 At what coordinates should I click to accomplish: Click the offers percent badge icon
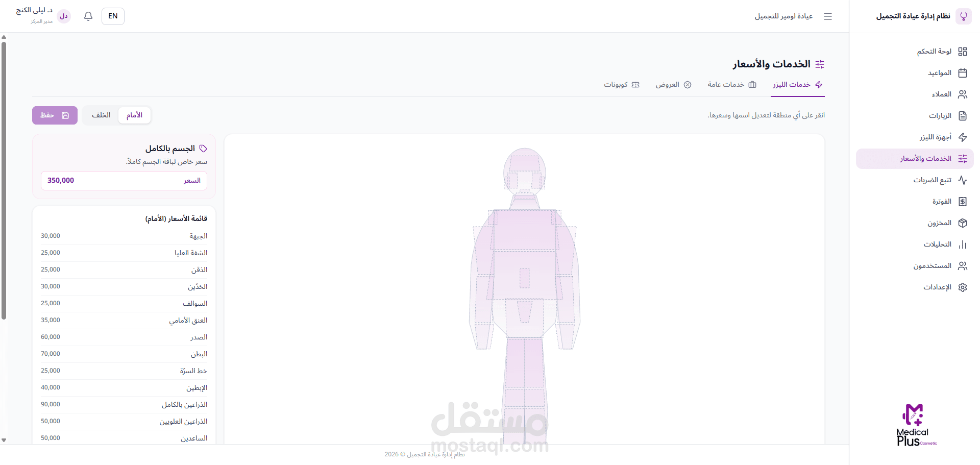pyautogui.click(x=688, y=85)
